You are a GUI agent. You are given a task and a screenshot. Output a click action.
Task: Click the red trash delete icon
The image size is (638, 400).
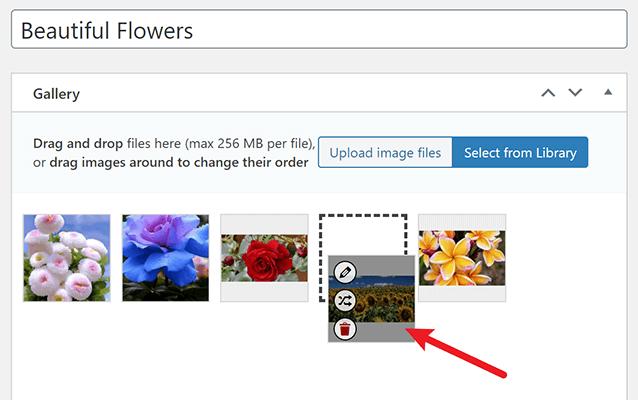tap(345, 329)
